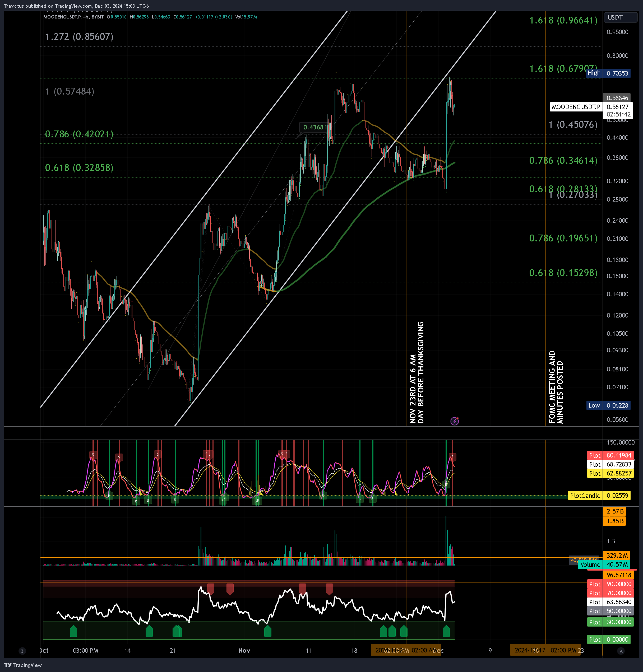Click the red Plot 80.41984 label
Viewport: 643px width, 672px height.
(x=610, y=455)
